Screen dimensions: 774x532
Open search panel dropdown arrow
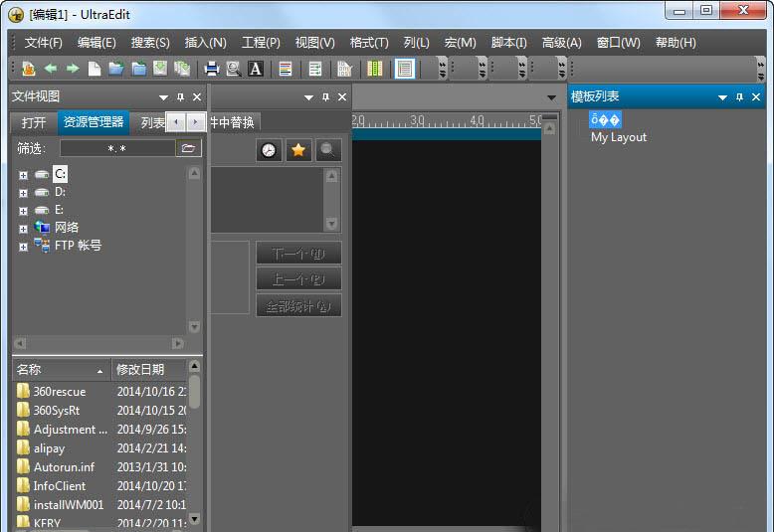[309, 97]
